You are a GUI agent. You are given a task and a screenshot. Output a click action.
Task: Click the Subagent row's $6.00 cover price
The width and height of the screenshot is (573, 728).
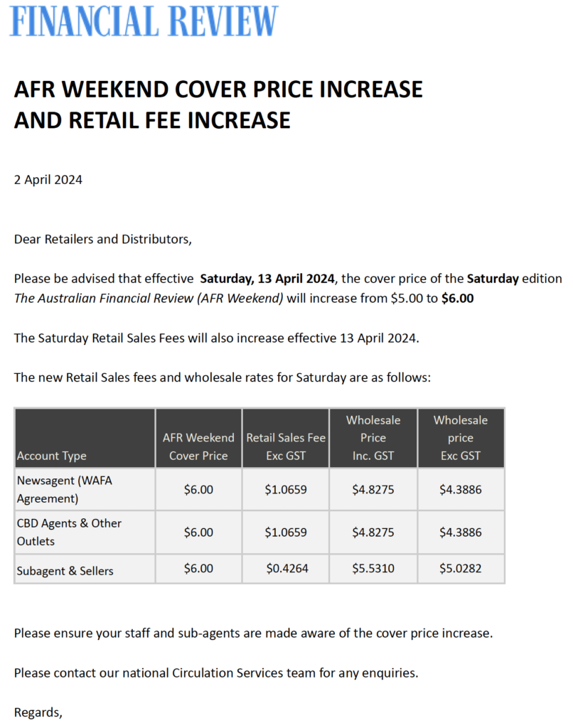click(x=198, y=569)
